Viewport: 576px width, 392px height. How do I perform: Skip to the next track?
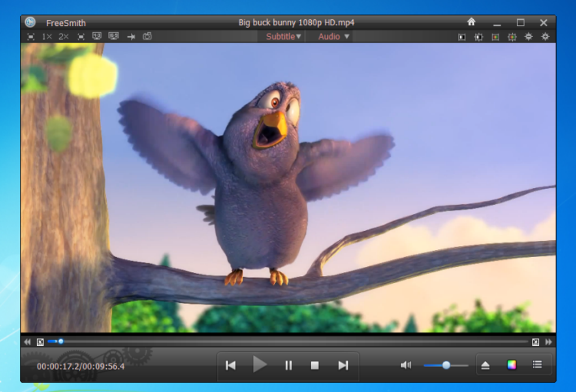[343, 365]
